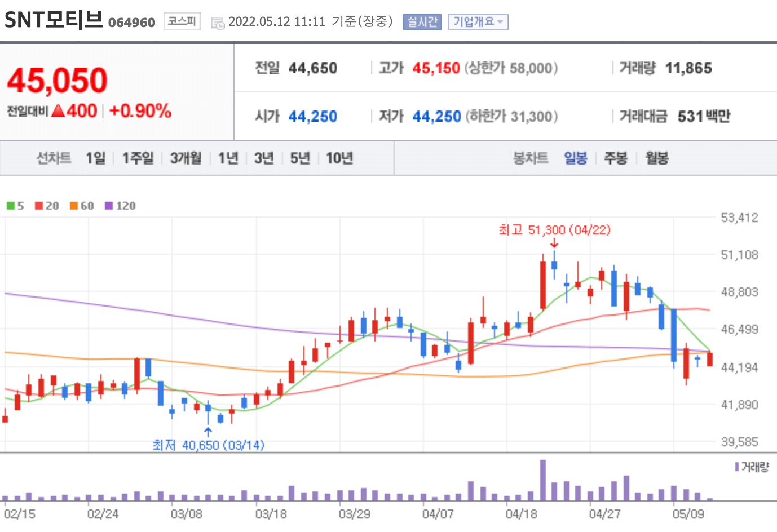Click the 고가 value 45,150
Screen dimensions: 777x532
pyautogui.click(x=436, y=68)
